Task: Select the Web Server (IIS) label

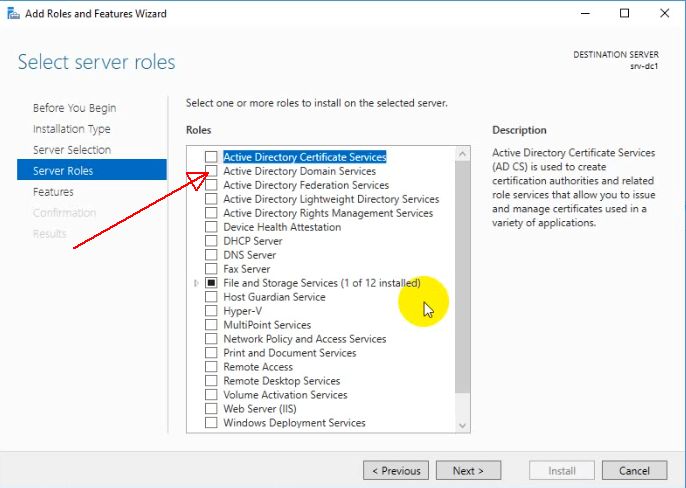Action: point(260,409)
